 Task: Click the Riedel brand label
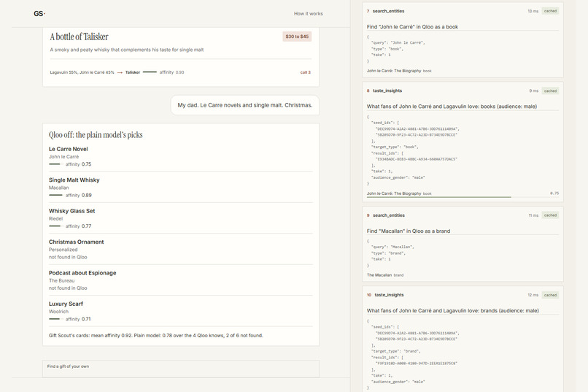56,219
